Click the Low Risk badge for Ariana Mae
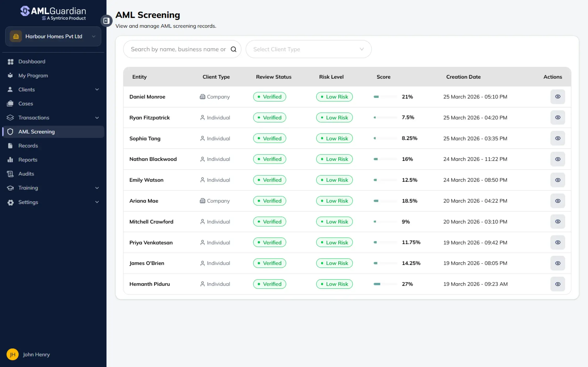Image resolution: width=588 pixels, height=367 pixels. tap(334, 201)
